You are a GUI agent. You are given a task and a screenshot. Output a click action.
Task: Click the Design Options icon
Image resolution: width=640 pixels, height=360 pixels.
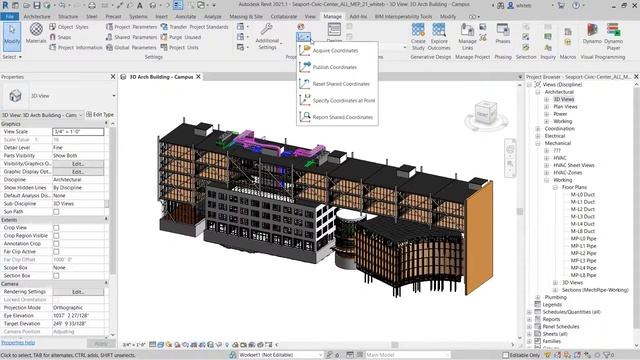pyautogui.click(x=334, y=29)
